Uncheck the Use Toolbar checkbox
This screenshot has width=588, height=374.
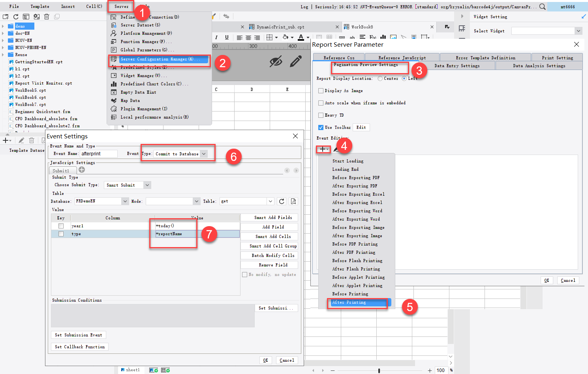pyautogui.click(x=321, y=127)
